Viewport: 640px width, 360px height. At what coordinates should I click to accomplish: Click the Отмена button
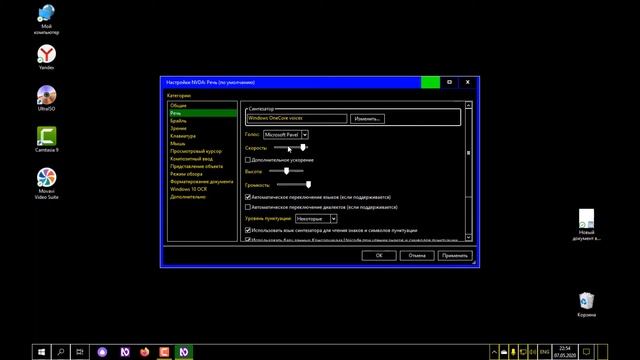point(417,256)
